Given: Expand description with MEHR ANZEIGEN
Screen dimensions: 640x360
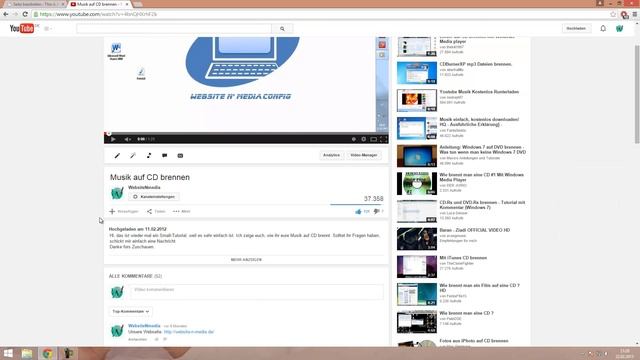Looking at the screenshot, I should click(x=246, y=260).
